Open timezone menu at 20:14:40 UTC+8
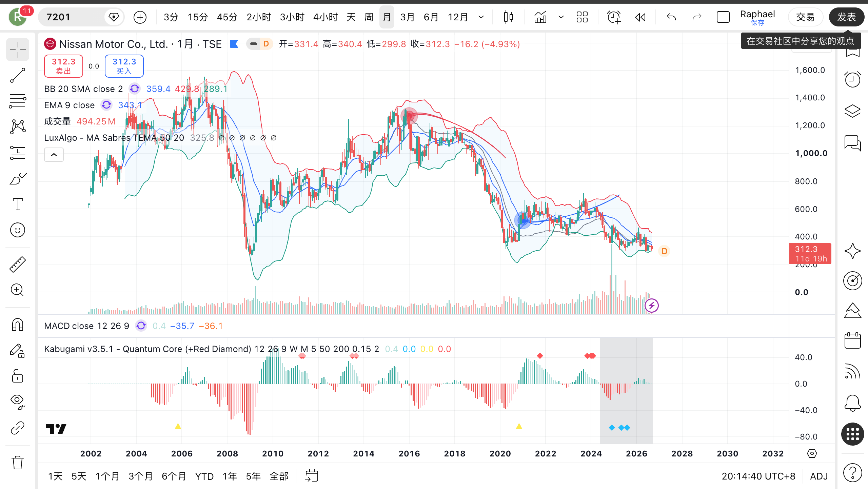 pos(758,476)
